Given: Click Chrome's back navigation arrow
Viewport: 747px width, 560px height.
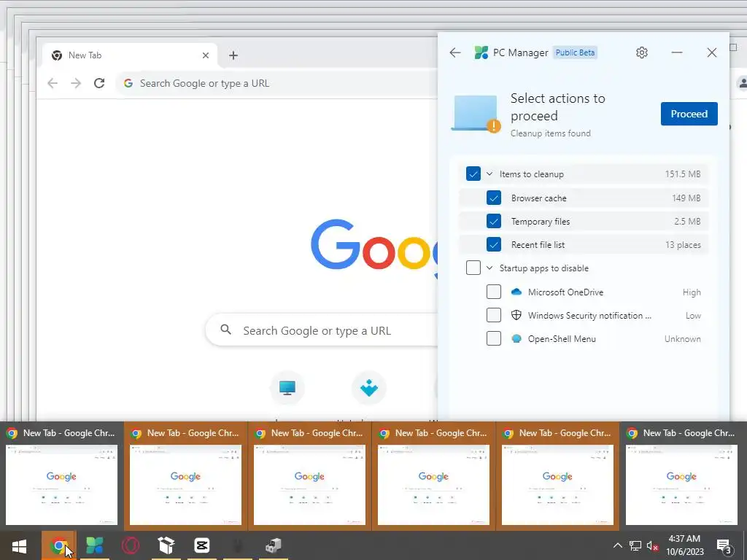Looking at the screenshot, I should 53,83.
